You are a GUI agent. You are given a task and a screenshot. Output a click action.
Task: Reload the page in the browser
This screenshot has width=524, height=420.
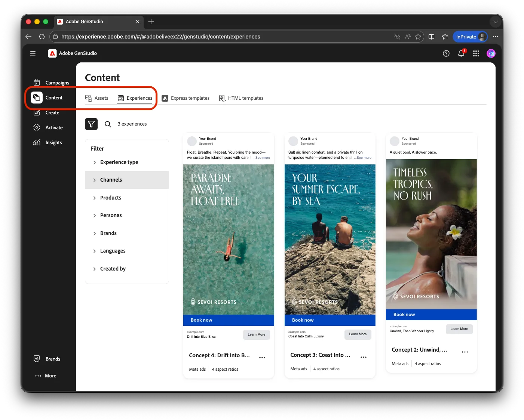[42, 37]
